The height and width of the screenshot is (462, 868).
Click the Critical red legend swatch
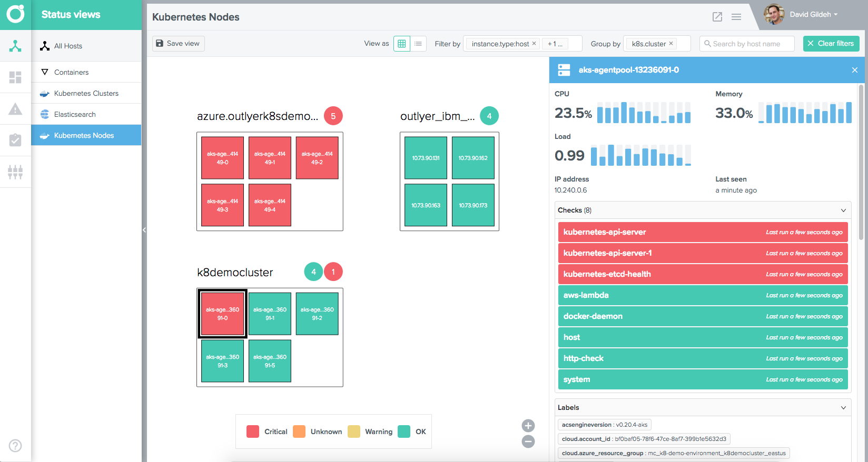pos(253,431)
